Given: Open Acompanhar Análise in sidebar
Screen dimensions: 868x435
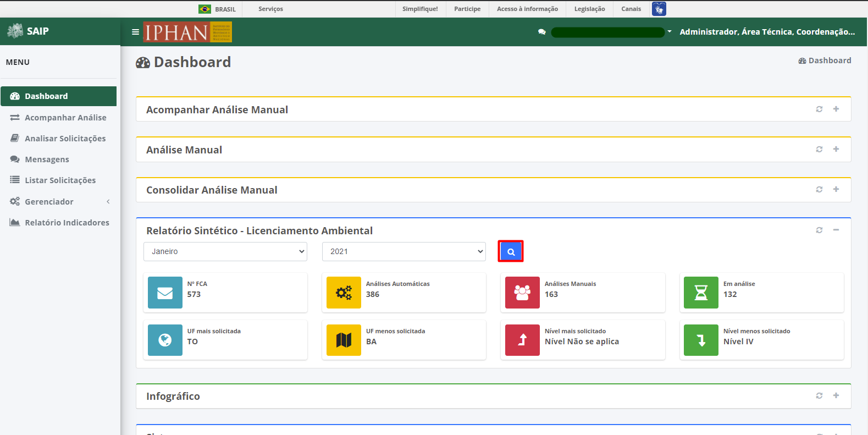Looking at the screenshot, I should [x=58, y=118].
